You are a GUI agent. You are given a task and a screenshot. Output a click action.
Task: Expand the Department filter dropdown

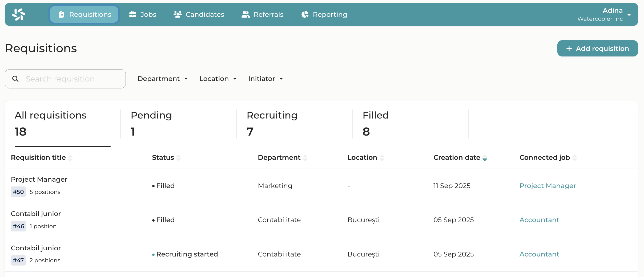tap(163, 79)
